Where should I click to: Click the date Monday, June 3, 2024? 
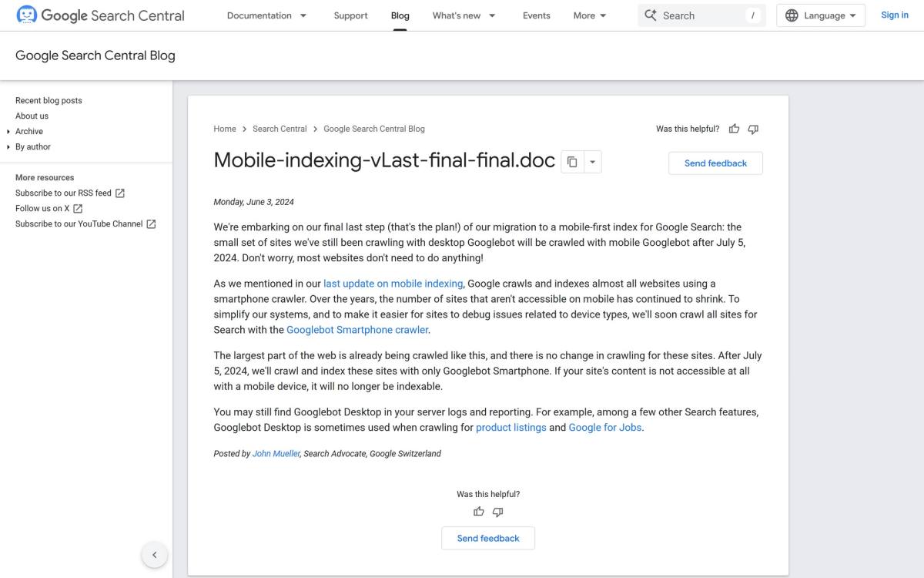point(253,202)
